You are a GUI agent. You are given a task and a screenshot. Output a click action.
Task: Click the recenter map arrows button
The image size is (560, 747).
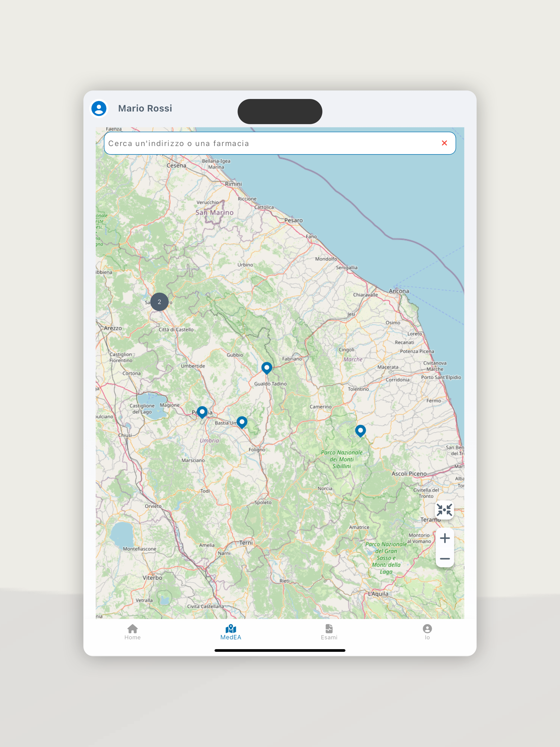[x=444, y=510]
